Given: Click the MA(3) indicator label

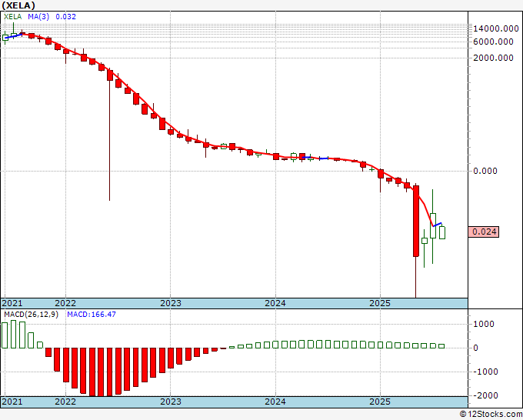Looking at the screenshot, I should [x=38, y=17].
